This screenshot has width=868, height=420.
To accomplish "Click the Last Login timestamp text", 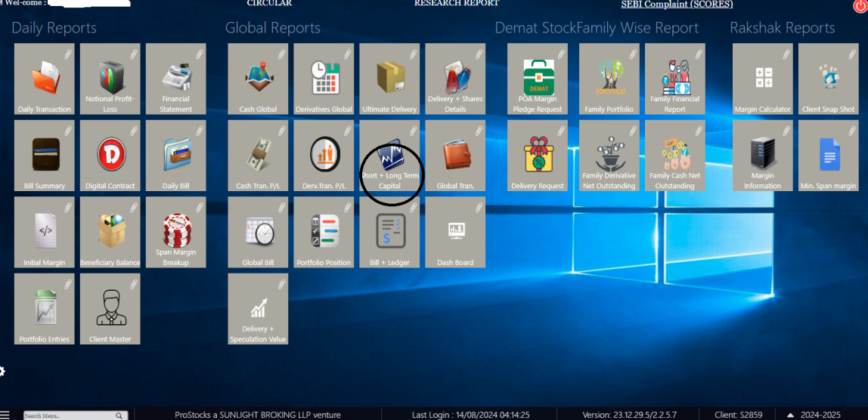I will pyautogui.click(x=471, y=415).
